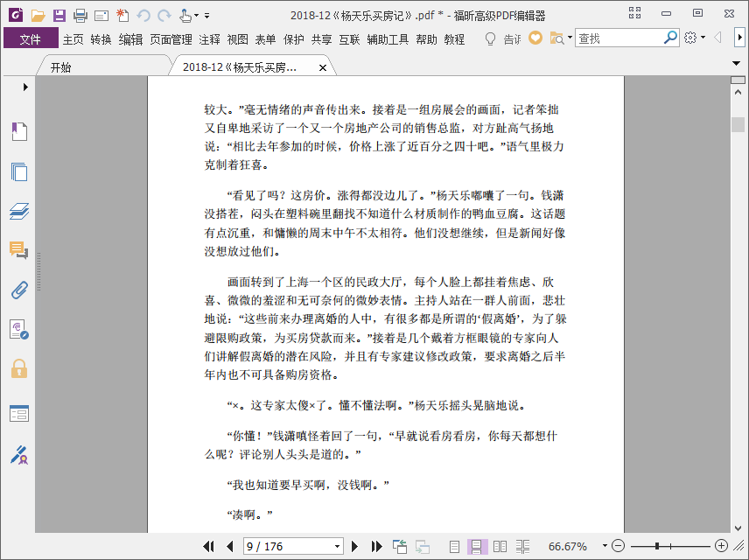Screen dimensions: 749x560
Task: Toggle full screen ribbon mode icon
Action: coord(635,13)
